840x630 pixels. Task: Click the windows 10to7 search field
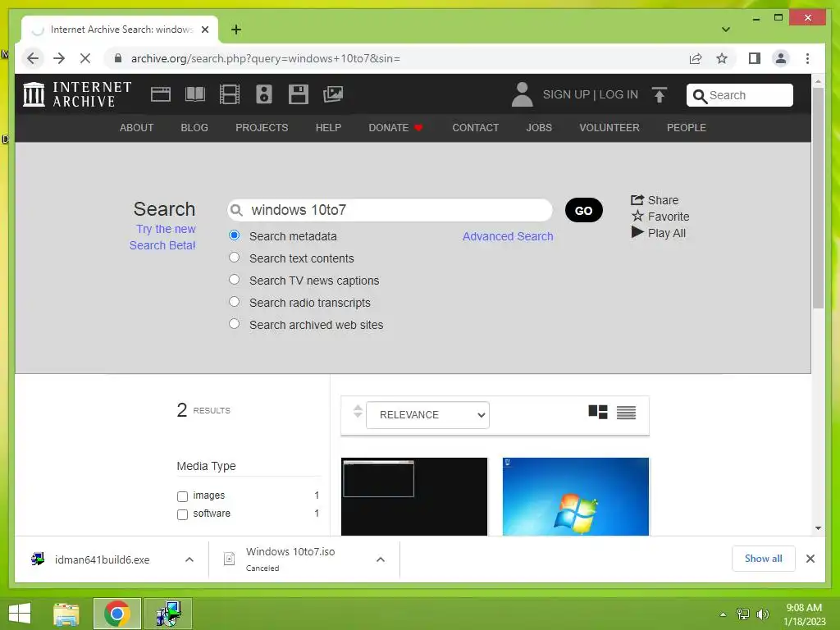(x=390, y=210)
